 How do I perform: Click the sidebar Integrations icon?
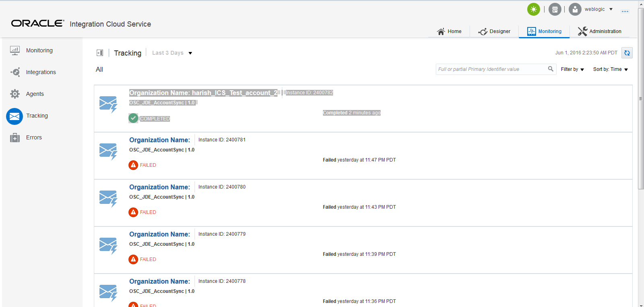(x=15, y=72)
